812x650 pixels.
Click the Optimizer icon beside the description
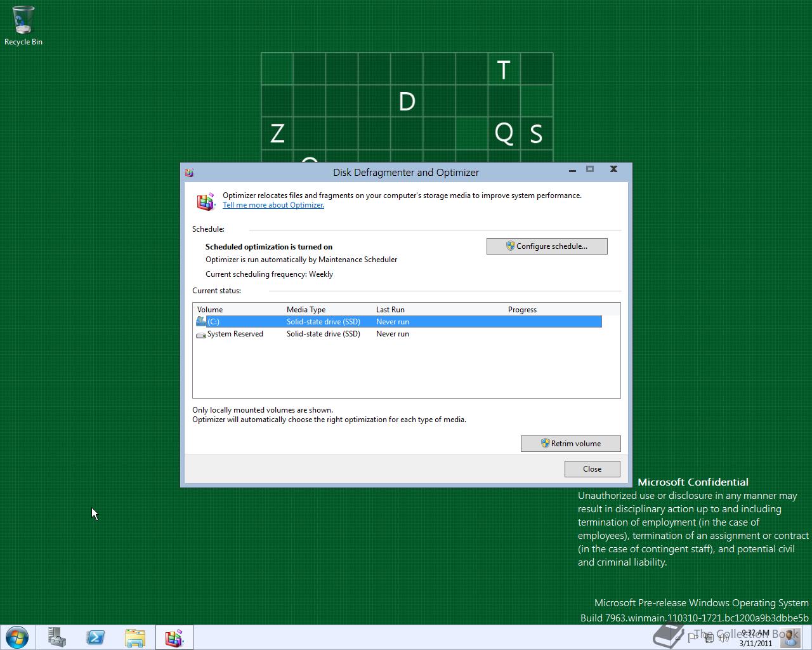click(206, 202)
